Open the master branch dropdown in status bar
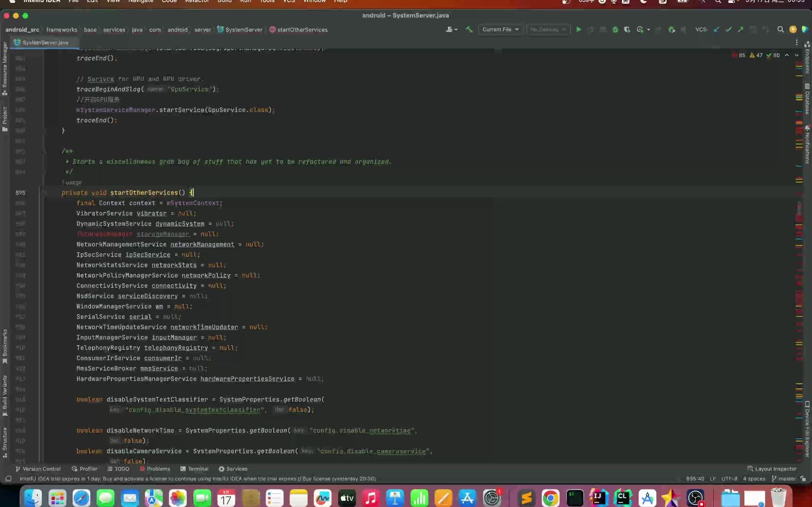The width and height of the screenshot is (812, 507). click(784, 479)
